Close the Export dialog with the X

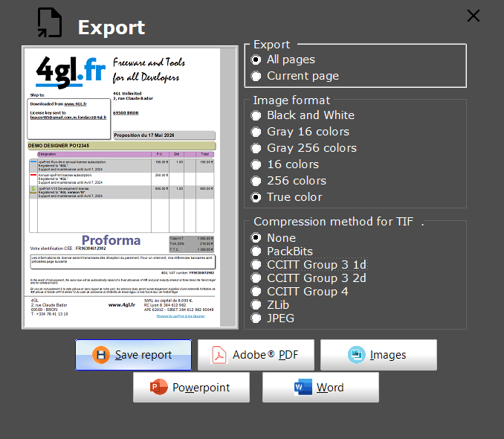tap(473, 16)
